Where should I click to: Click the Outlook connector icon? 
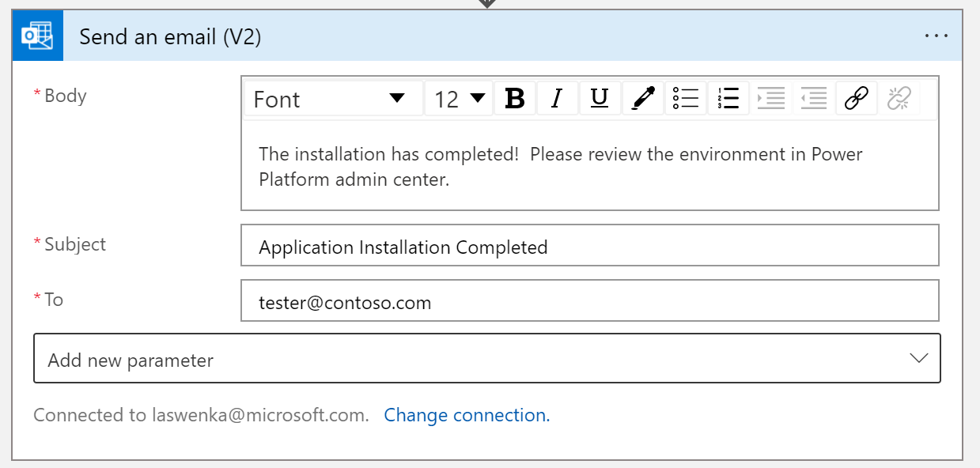(x=37, y=36)
